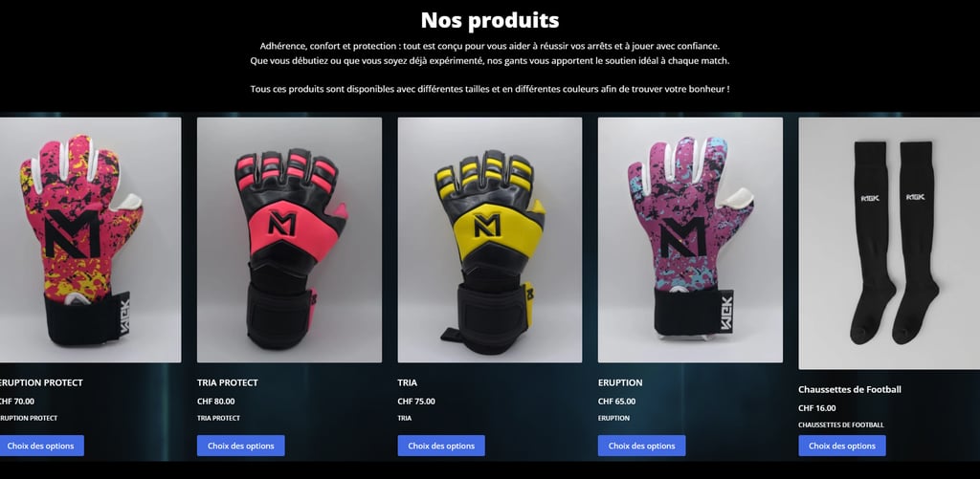Image resolution: width=980 pixels, height=479 pixels.
Task: Click Choix des options under Eruption
Action: 641,446
